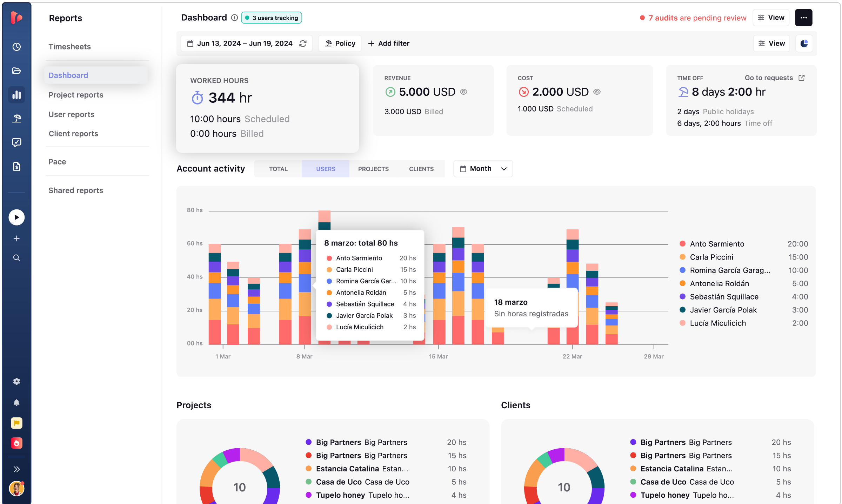This screenshot has width=842, height=504.
Task: Open search with the magnifier icon
Action: point(16,258)
